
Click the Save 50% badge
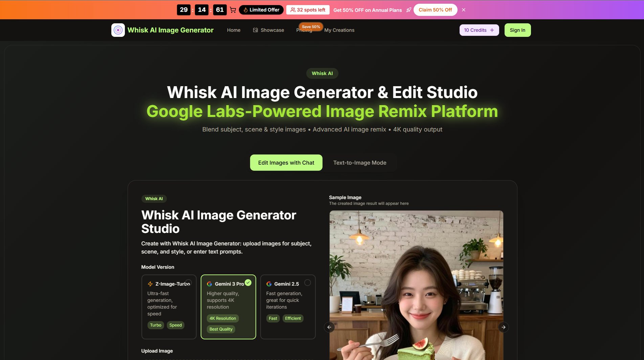(x=311, y=27)
